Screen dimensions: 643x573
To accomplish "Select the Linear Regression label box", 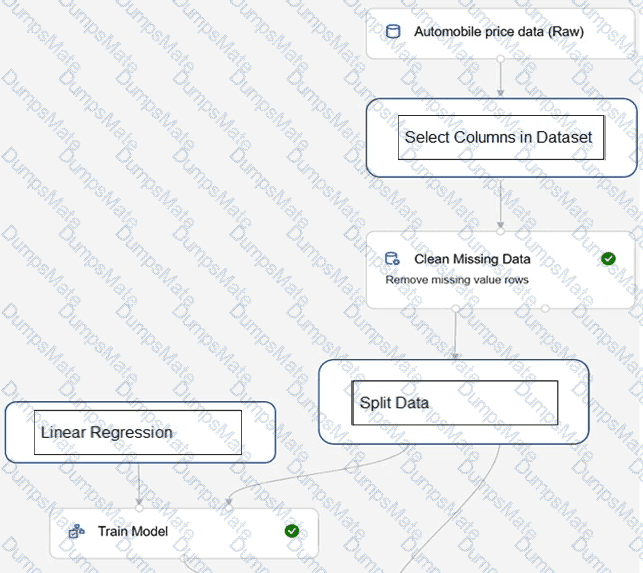I will click(x=138, y=432).
